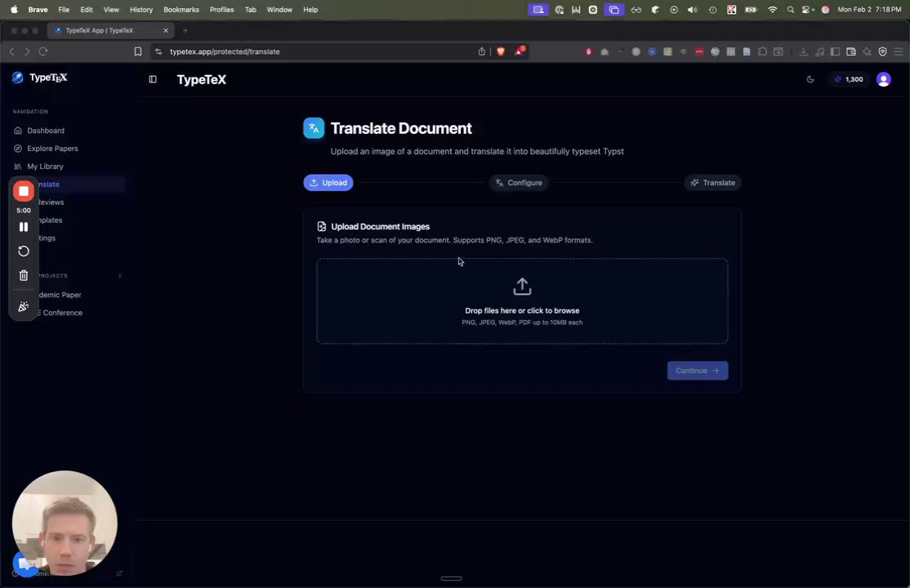Click the file drop zone upload arrow
Image resolution: width=910 pixels, height=588 pixels.
pyautogui.click(x=522, y=286)
